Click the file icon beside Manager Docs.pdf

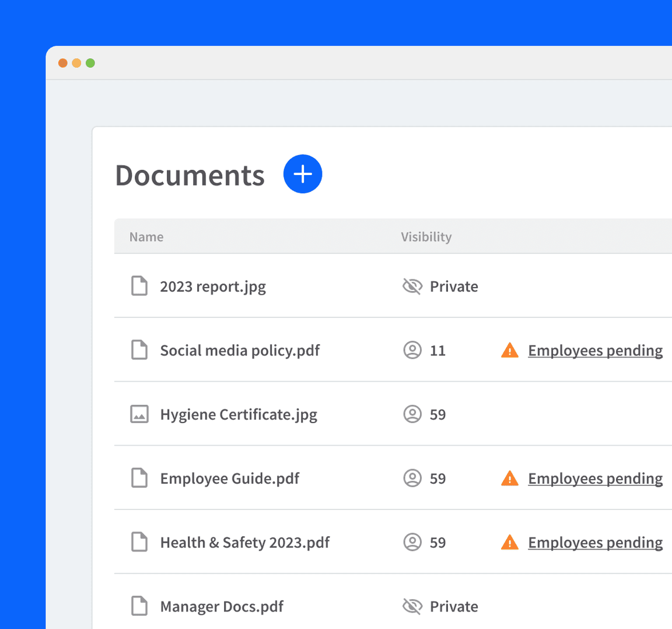tap(139, 606)
